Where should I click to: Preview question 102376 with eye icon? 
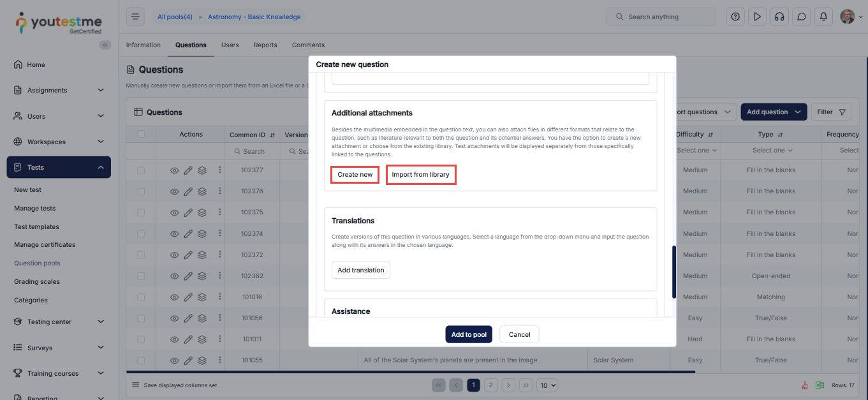click(174, 191)
